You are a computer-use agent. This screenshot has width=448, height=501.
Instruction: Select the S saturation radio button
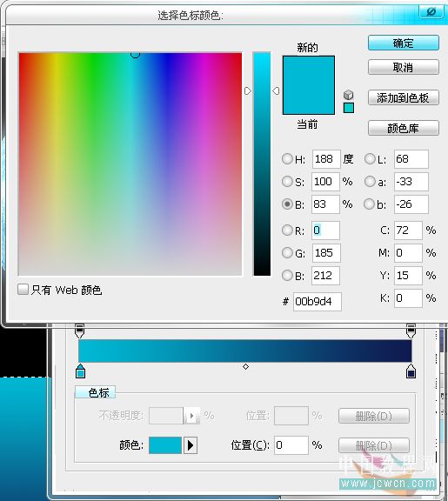pyautogui.click(x=287, y=182)
